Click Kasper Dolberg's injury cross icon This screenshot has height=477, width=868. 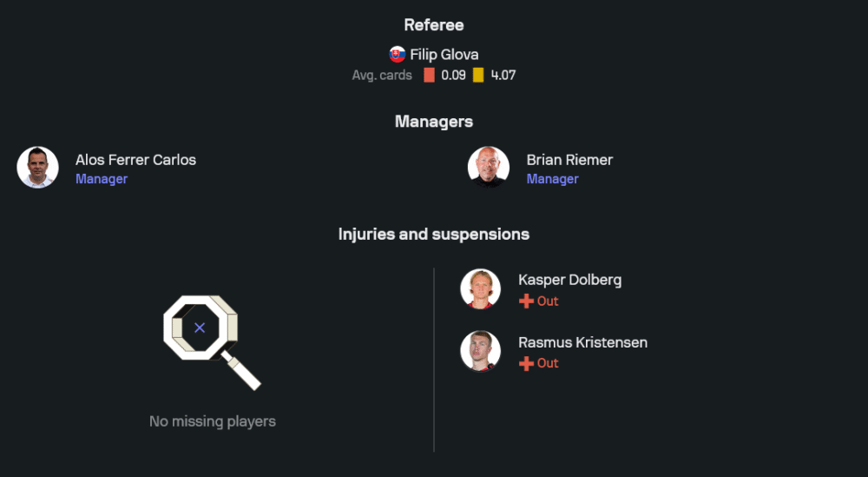526,301
